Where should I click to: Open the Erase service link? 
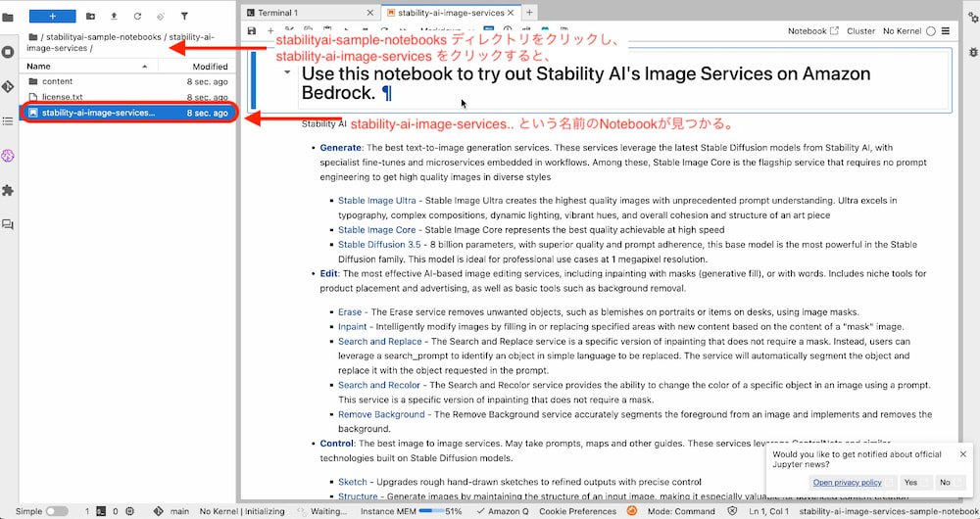click(350, 311)
